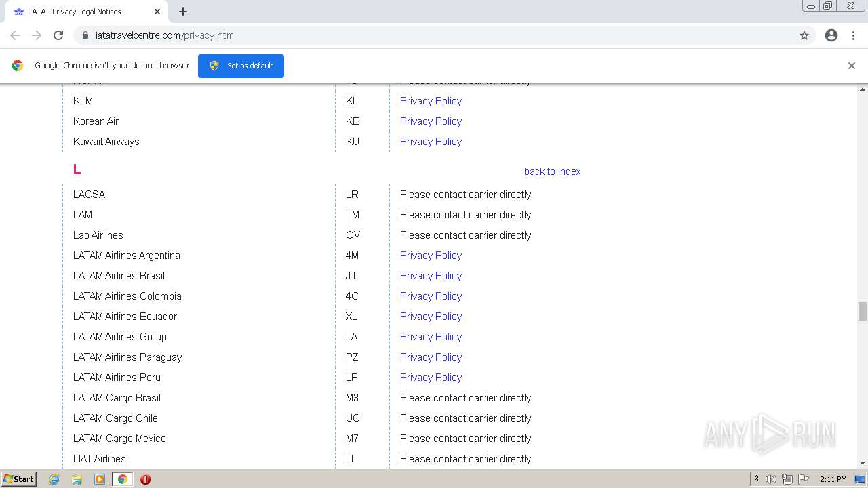Viewport: 868px width, 488px height.
Task: Click the scrollbar down arrow
Action: (863, 463)
